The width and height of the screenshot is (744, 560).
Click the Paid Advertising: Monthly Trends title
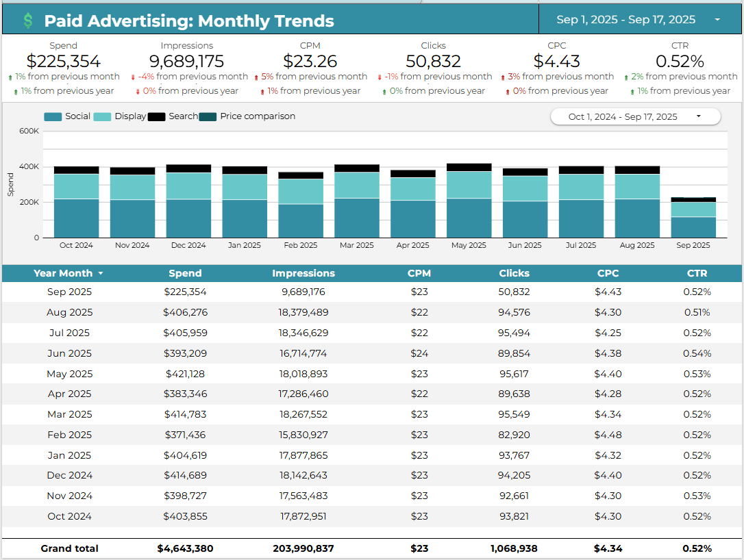(x=189, y=21)
